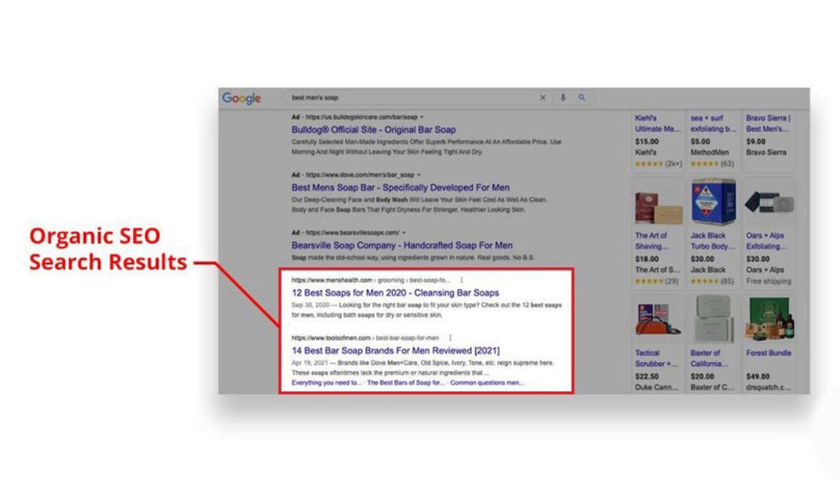Click Kiehl's star rating (2k+)

coord(658,164)
